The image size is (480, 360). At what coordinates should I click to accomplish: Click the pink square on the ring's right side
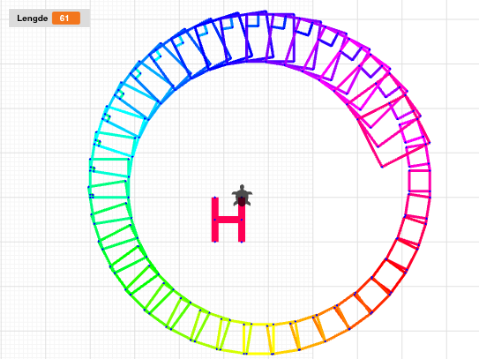click(x=419, y=181)
